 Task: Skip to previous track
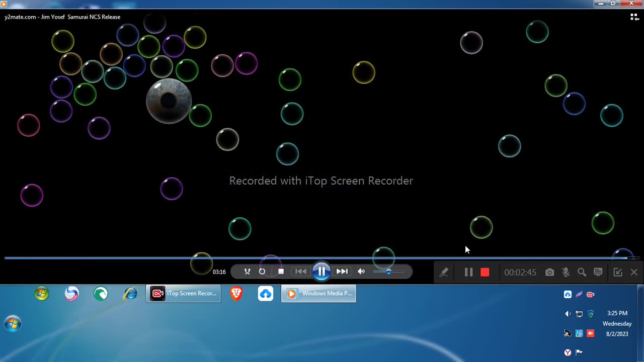[x=301, y=271]
